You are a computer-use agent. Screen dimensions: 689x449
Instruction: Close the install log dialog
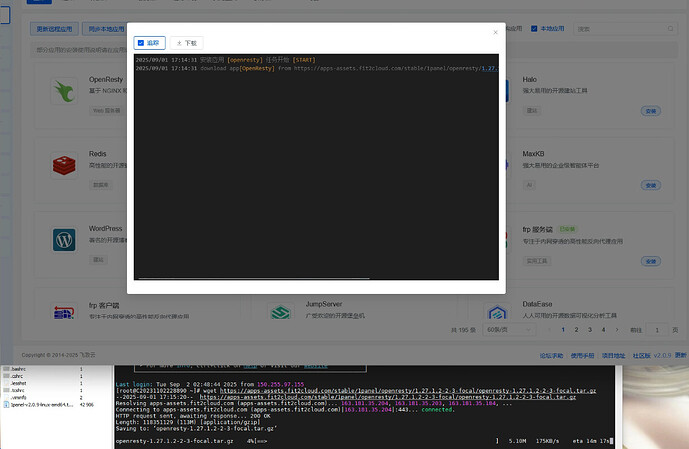click(x=495, y=32)
